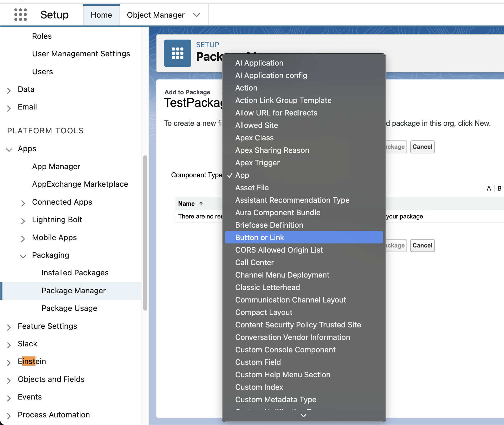Image resolution: width=504 pixels, height=425 pixels.
Task: Open Installed Packages
Action: 75,273
